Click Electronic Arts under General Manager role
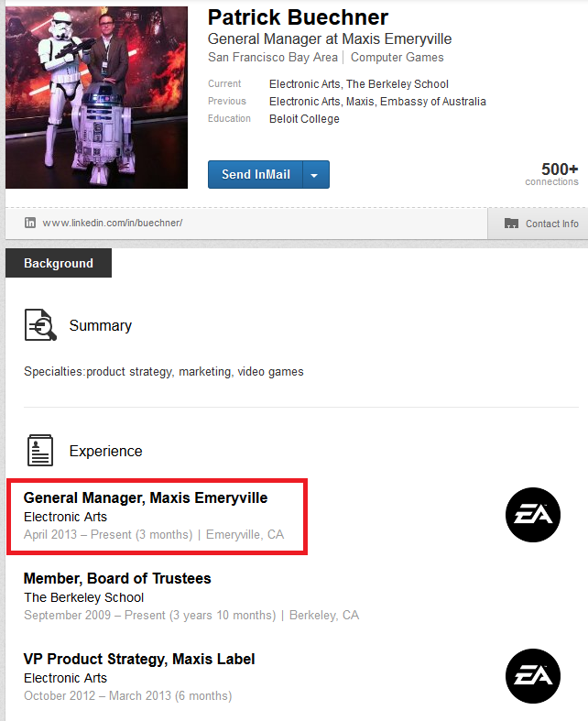 point(65,517)
